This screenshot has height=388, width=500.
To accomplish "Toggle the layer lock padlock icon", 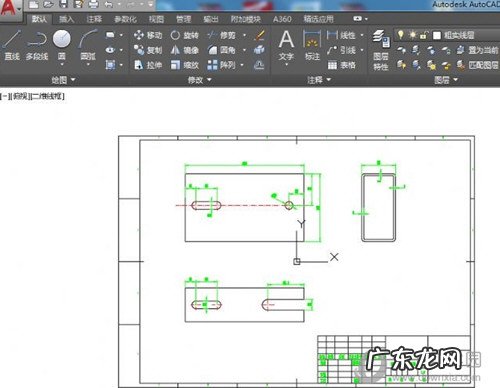I will 424,34.
